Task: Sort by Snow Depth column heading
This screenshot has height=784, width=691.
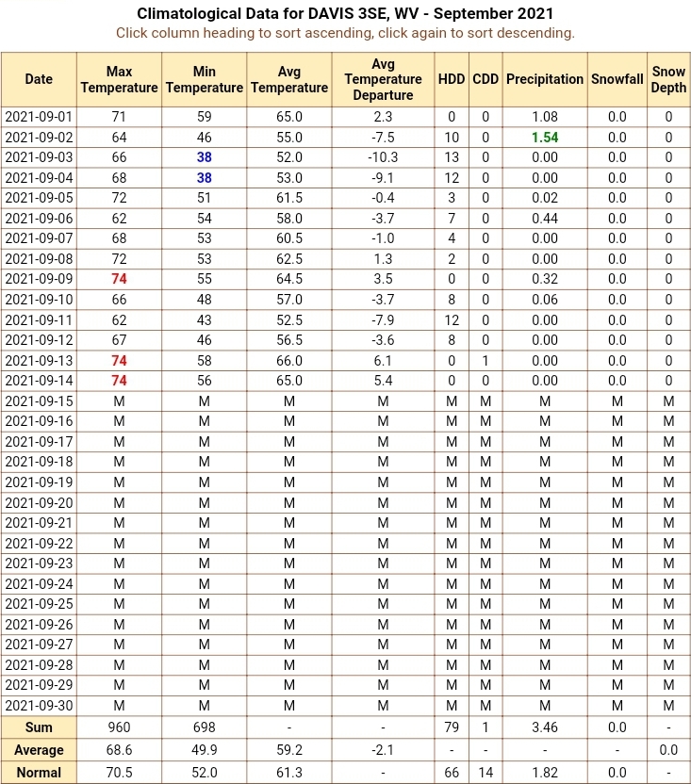Action: click(668, 79)
